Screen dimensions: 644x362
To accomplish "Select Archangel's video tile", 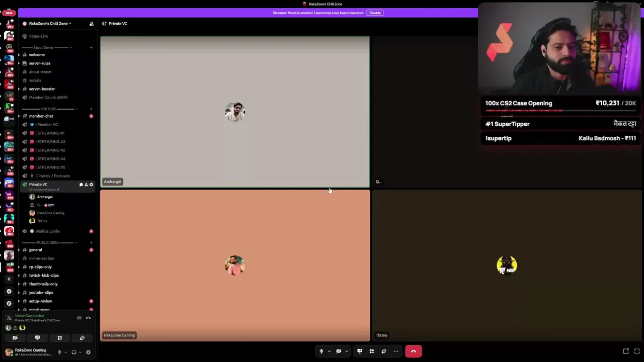I will pyautogui.click(x=235, y=112).
